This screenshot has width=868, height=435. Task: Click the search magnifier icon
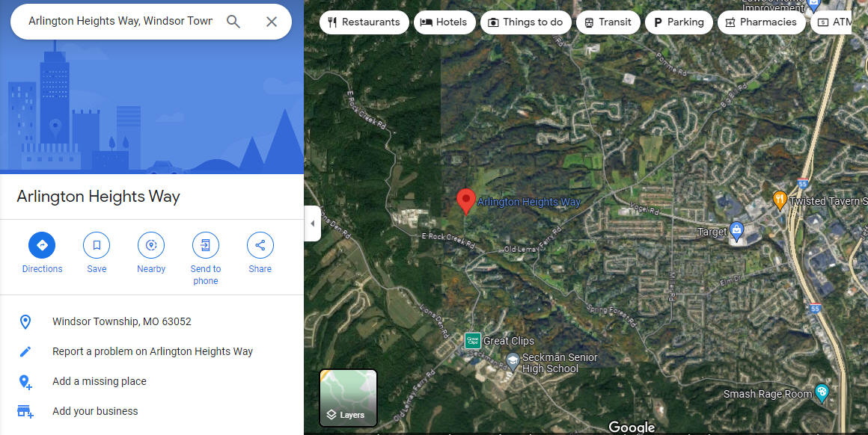(233, 22)
